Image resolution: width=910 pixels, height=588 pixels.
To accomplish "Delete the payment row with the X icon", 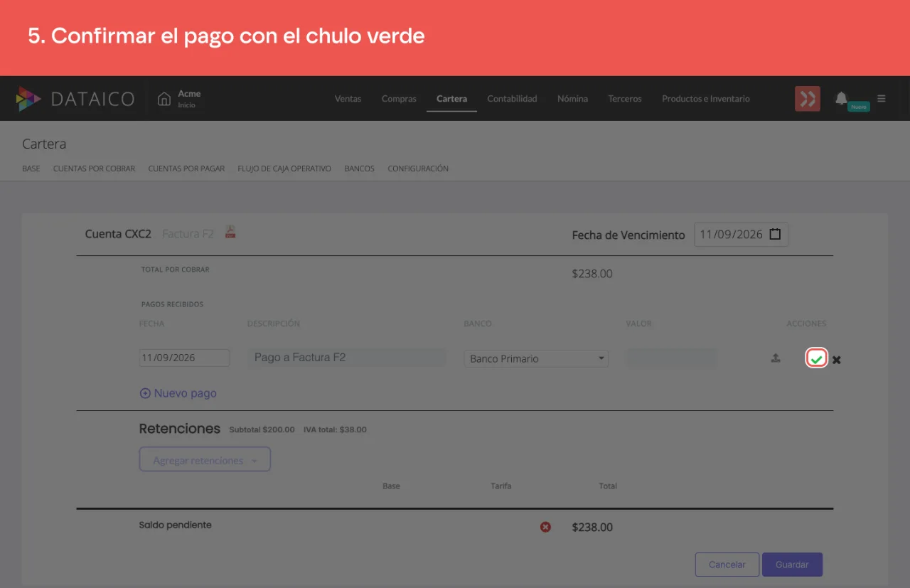I will point(837,360).
